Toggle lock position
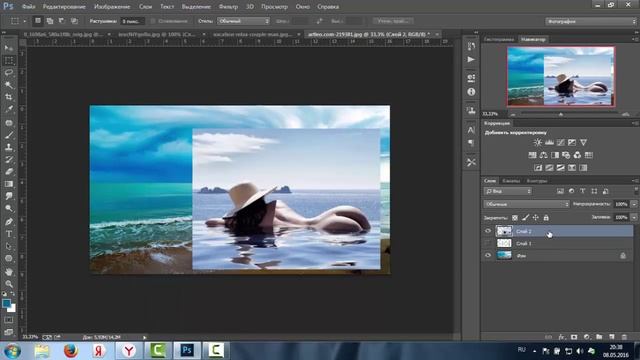Viewport: 640px width, 360px height. pos(536,218)
